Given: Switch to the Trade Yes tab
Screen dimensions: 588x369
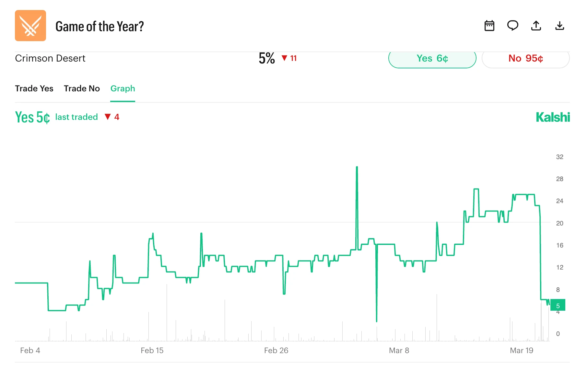Looking at the screenshot, I should (x=34, y=88).
